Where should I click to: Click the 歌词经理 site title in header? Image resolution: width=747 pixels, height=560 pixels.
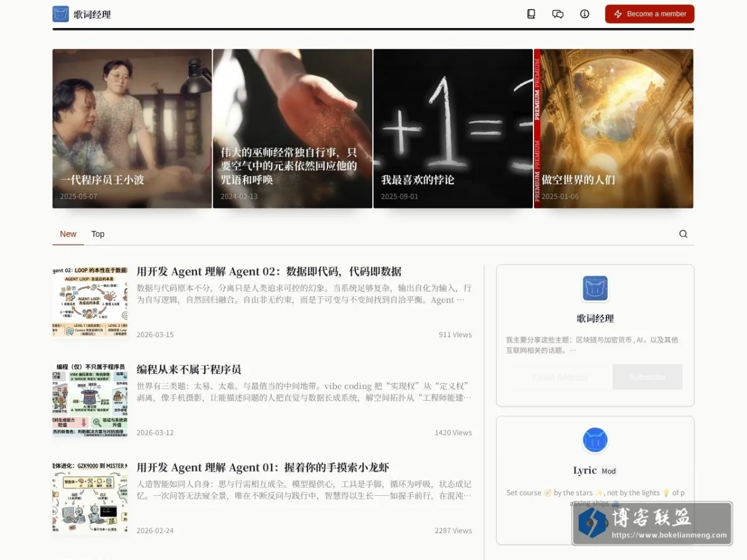(92, 14)
